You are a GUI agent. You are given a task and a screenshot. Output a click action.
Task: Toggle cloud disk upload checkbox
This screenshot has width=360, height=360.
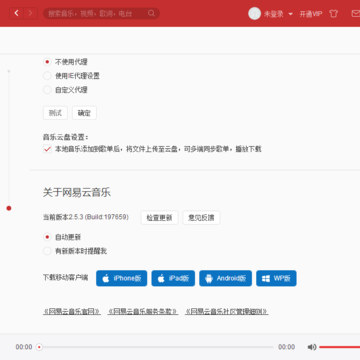click(x=47, y=149)
